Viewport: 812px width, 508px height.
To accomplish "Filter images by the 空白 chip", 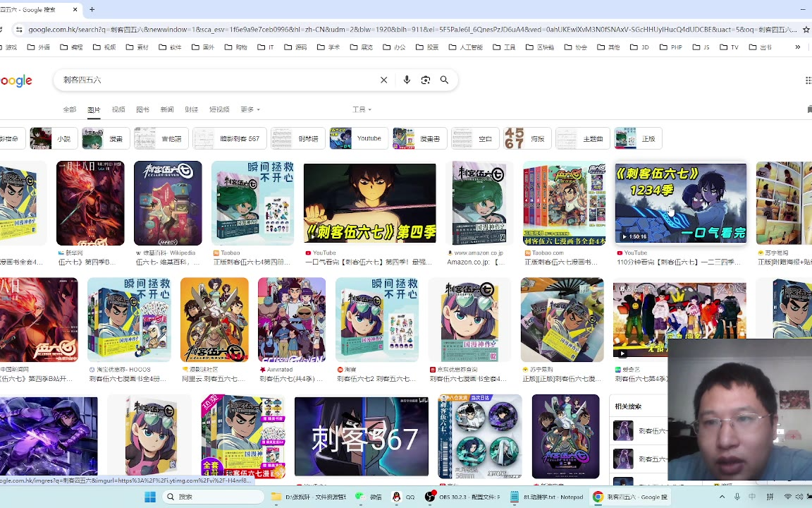I will (x=475, y=138).
